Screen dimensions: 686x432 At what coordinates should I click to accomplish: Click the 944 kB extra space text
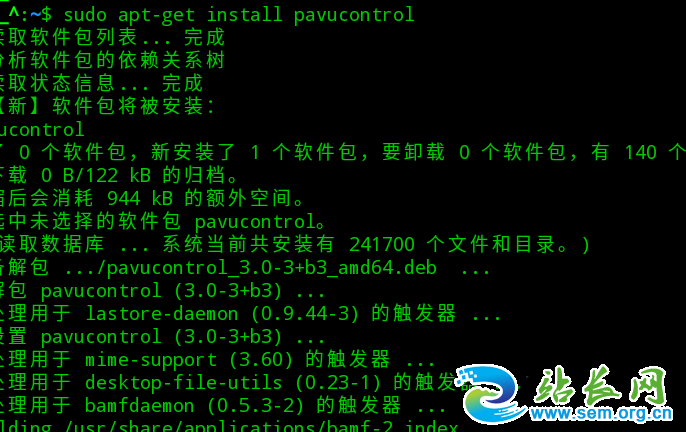tap(140, 198)
